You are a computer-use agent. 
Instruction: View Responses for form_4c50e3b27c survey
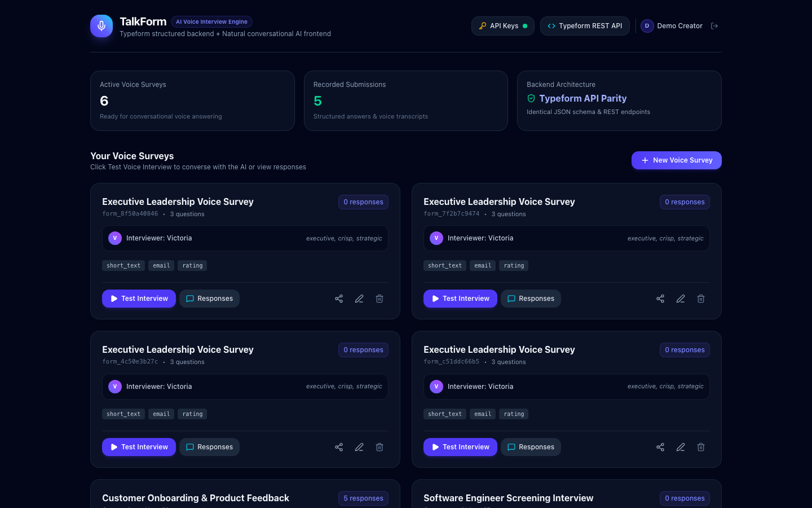click(209, 447)
